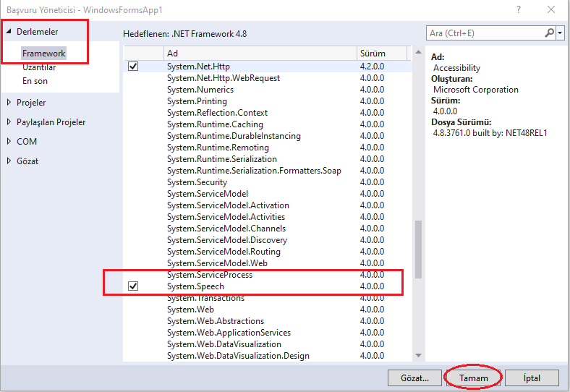Select the System.ServiceModel.Activities row
The image size is (570, 392).
pyautogui.click(x=267, y=217)
